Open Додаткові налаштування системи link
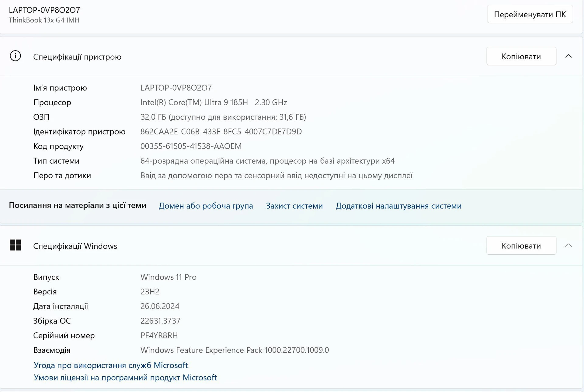 coord(398,206)
